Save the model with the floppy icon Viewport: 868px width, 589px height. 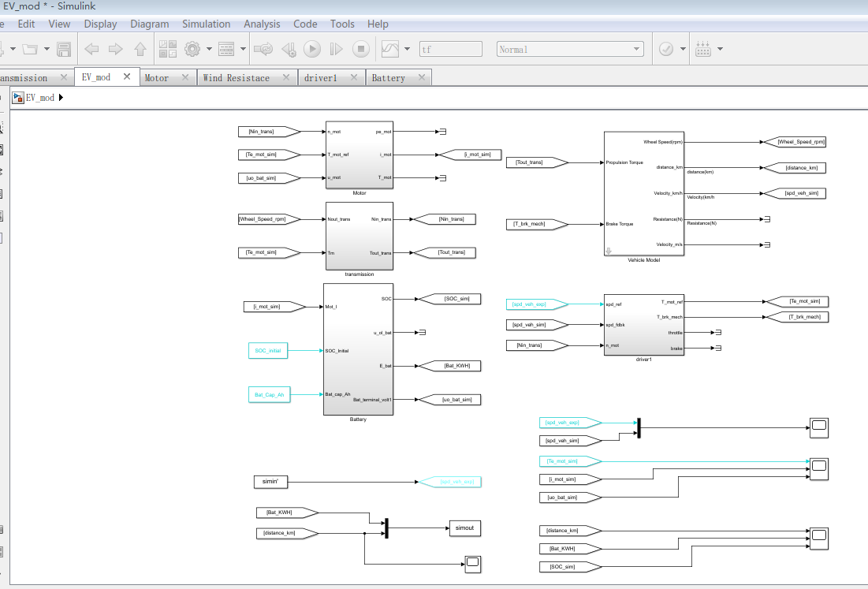[x=64, y=49]
